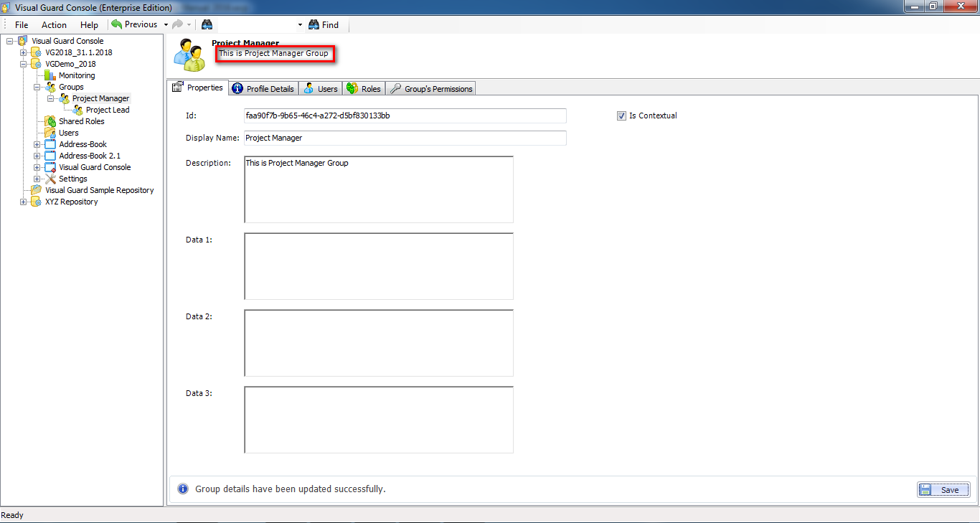The height and width of the screenshot is (523, 980).
Task: Click the Shared Roles folder icon
Action: point(50,121)
